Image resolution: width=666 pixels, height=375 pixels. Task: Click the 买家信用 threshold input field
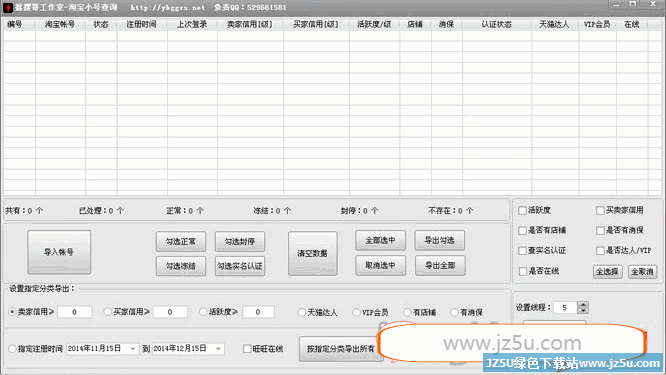[x=170, y=312]
